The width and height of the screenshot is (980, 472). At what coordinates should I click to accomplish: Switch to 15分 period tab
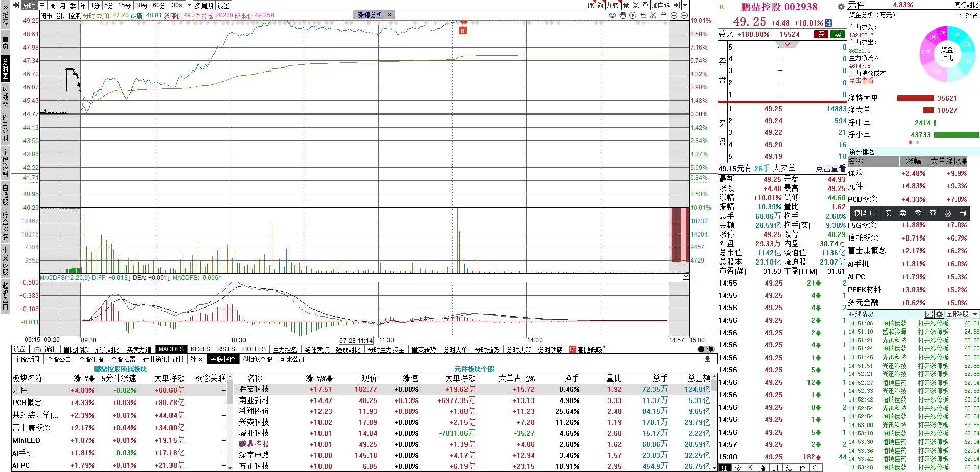125,5
